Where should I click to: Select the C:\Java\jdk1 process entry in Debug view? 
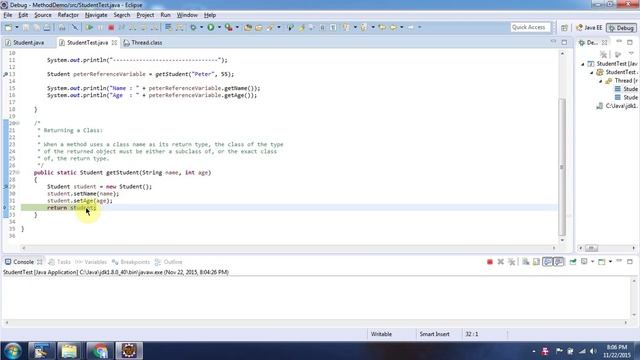click(x=616, y=106)
